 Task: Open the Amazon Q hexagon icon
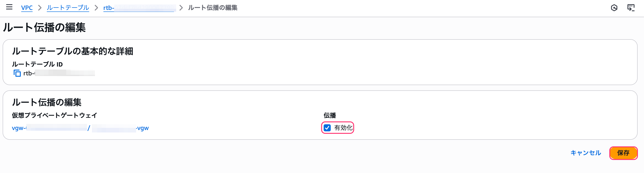(614, 8)
